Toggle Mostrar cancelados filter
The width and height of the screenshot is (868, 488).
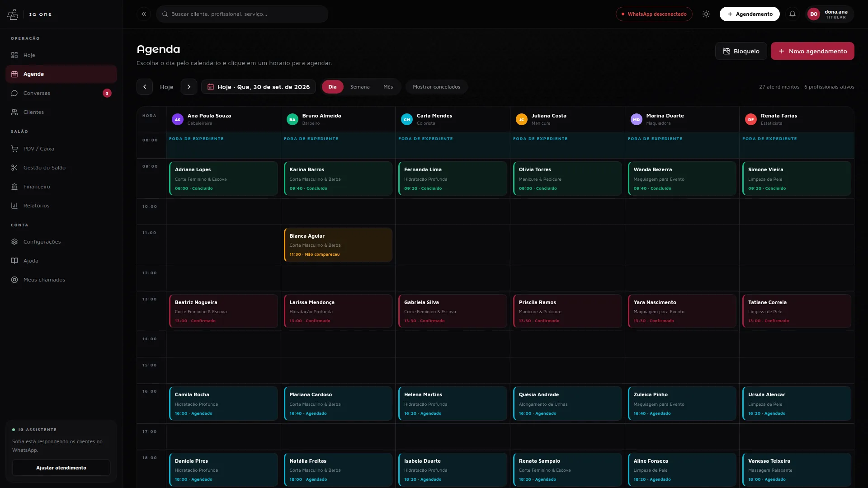pyautogui.click(x=437, y=87)
